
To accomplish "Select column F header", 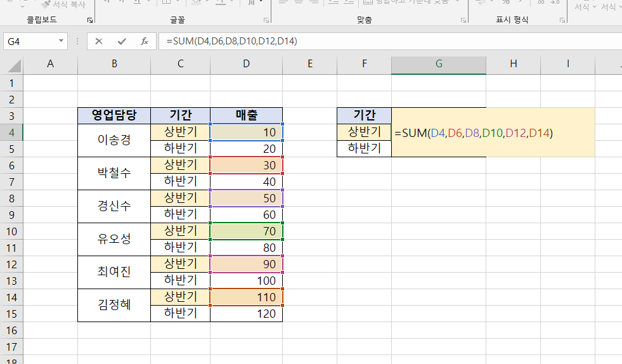I will (364, 64).
